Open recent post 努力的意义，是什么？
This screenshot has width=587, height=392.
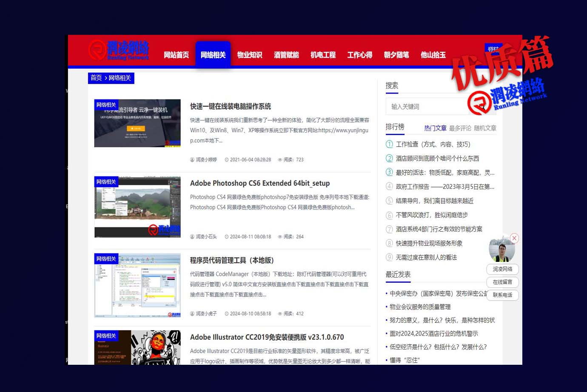pyautogui.click(x=442, y=320)
